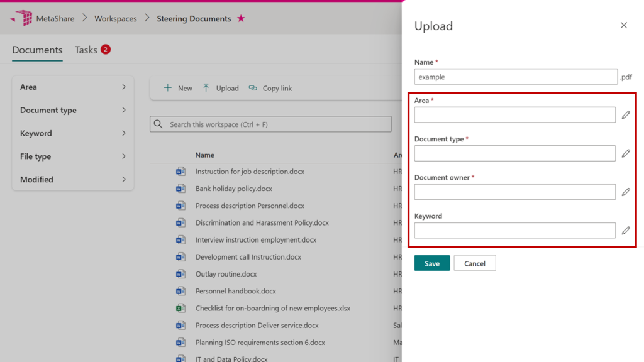The height and width of the screenshot is (362, 644).
Task: Click the Excel icon of Checklist for on-boarding file
Action: 180,309
